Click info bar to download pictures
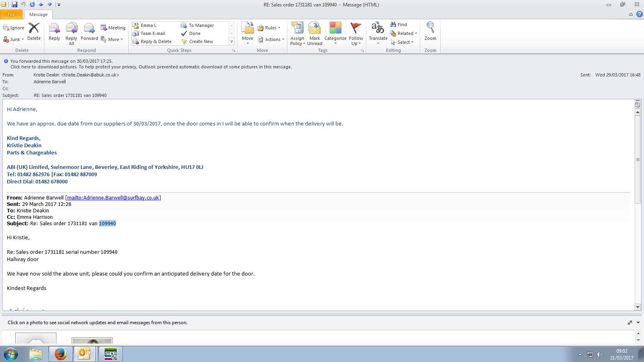644x362 pixels. tap(151, 67)
